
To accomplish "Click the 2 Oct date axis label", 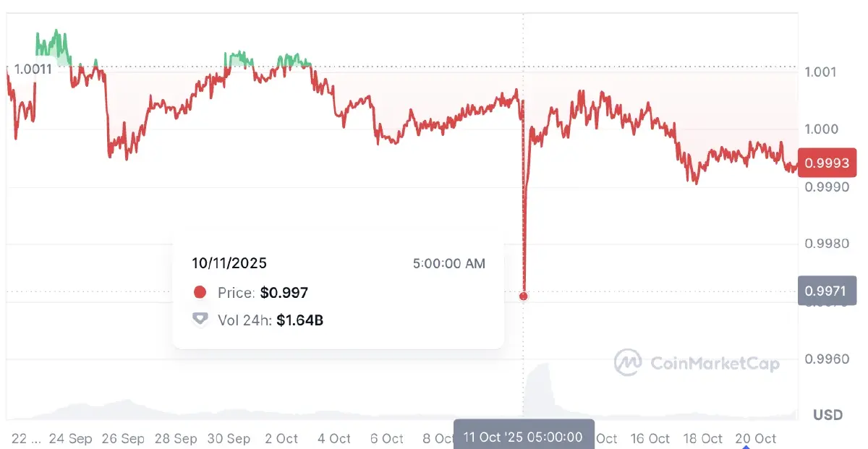I will [x=281, y=439].
